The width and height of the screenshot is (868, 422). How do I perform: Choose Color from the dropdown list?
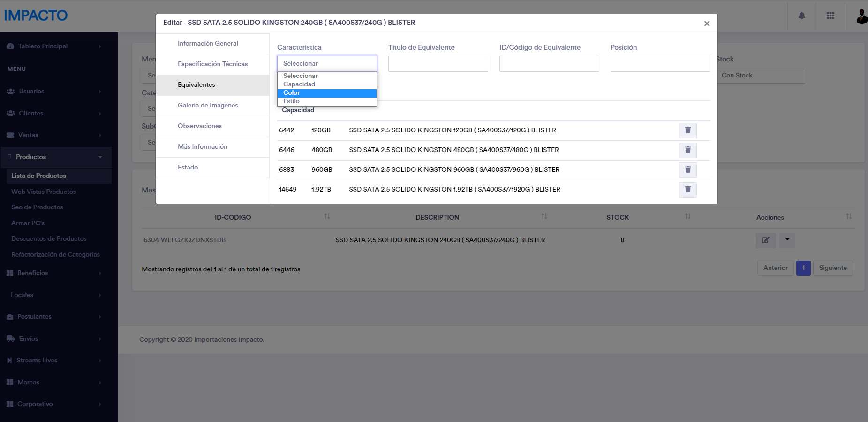pos(327,93)
